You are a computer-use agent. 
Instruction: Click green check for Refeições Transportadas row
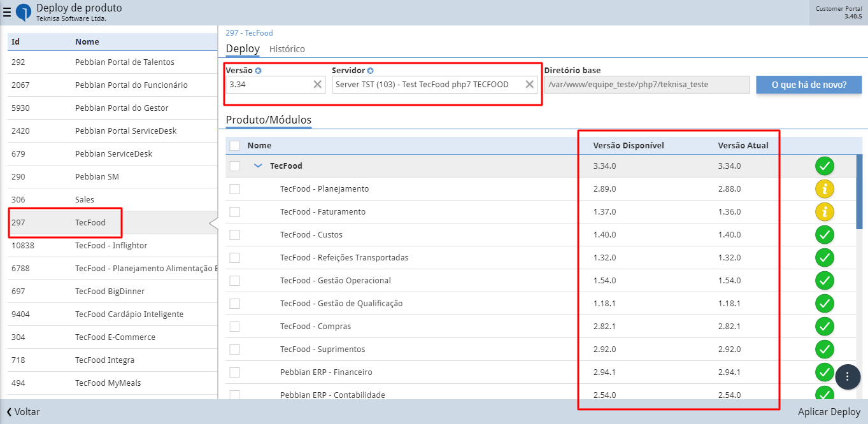(825, 258)
